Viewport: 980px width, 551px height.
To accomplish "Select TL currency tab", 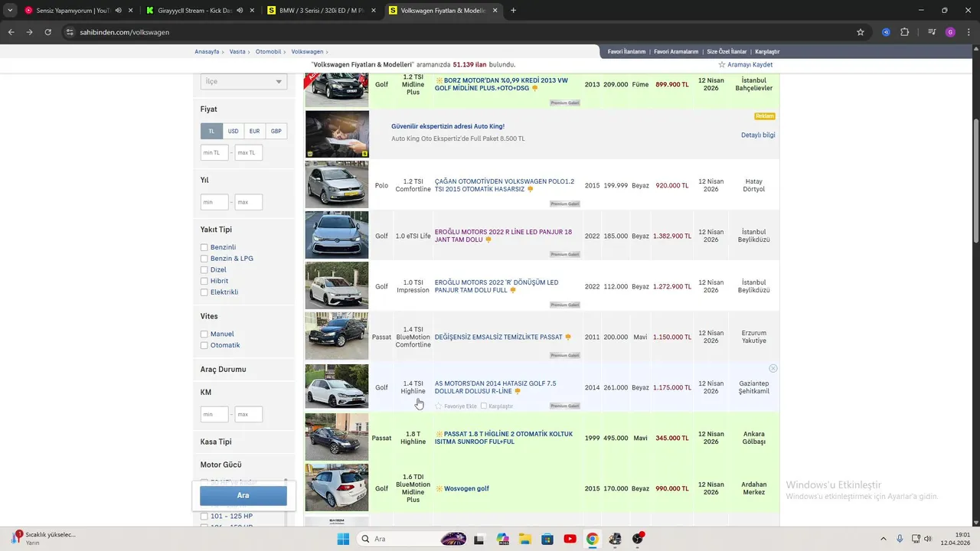I will pos(211,131).
